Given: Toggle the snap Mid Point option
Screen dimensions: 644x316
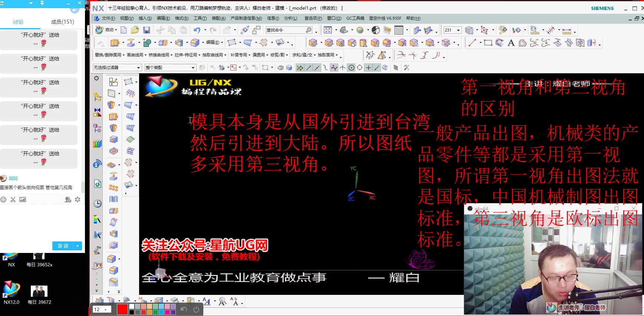Looking at the screenshot, I should 317,68.
